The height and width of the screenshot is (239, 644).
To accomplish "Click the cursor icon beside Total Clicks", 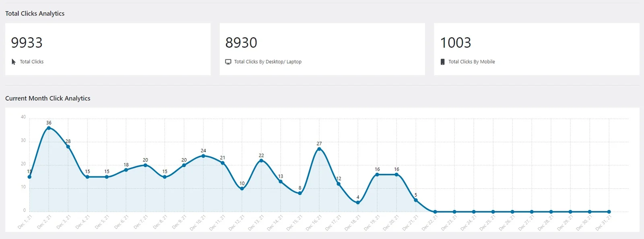I will [x=14, y=62].
